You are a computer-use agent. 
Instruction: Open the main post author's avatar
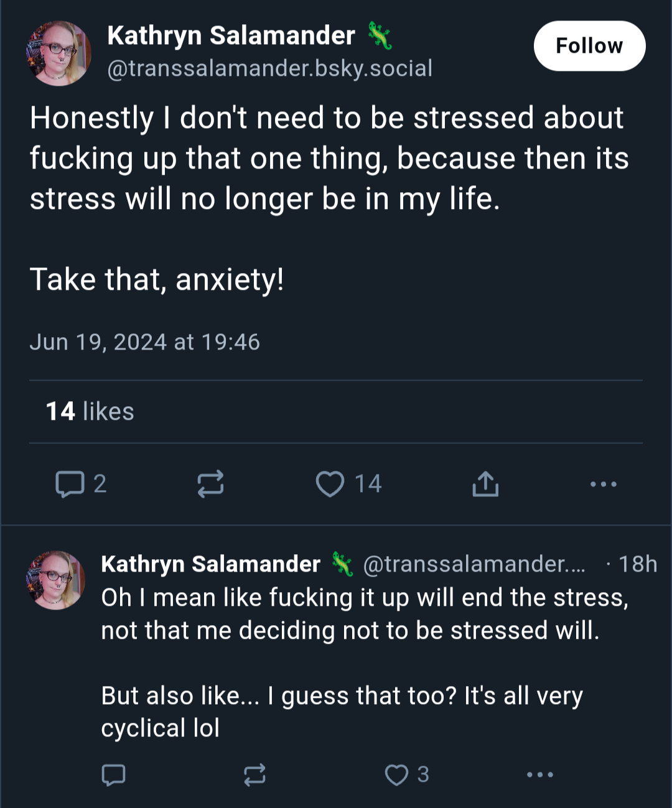[58, 53]
